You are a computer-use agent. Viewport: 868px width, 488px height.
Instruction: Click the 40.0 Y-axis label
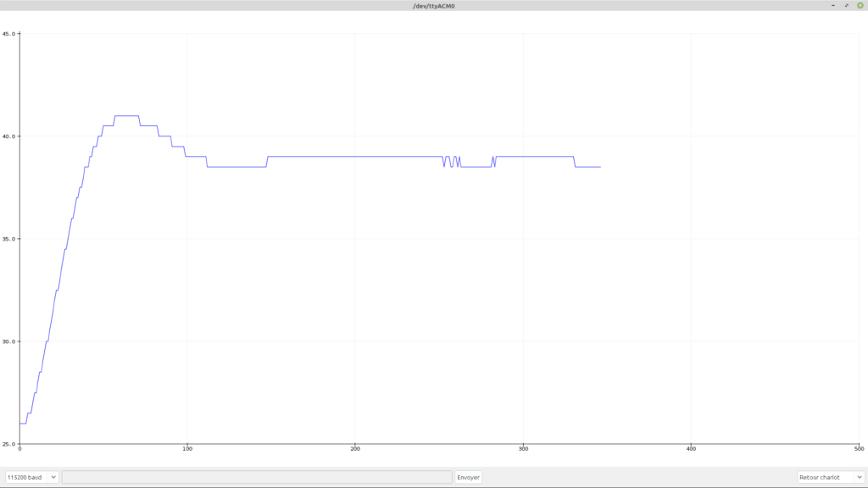tap(8, 136)
